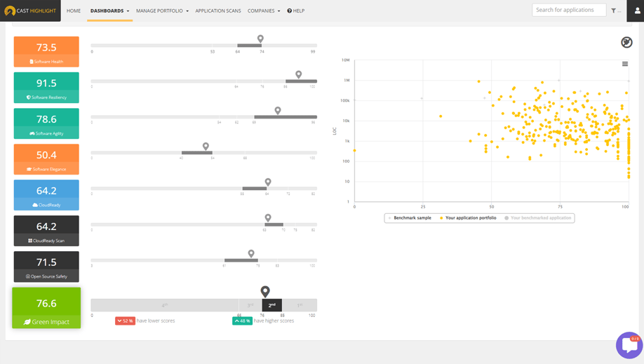Click the Search for applications field
The width and height of the screenshot is (644, 364).
(x=569, y=10)
